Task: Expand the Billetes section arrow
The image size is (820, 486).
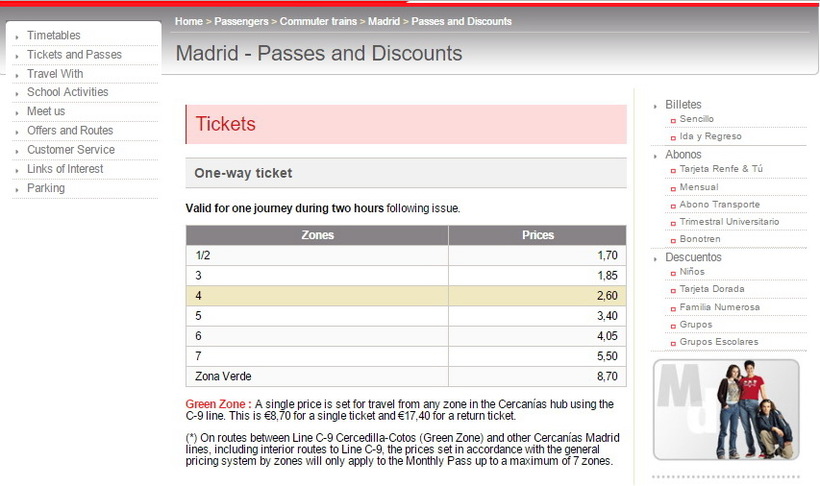Action: pyautogui.click(x=655, y=105)
